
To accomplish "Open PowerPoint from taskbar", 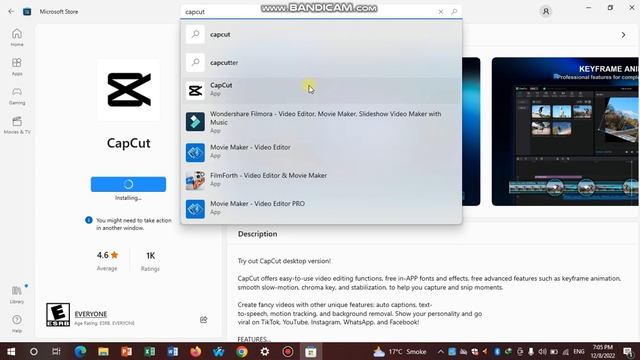I will (127, 351).
